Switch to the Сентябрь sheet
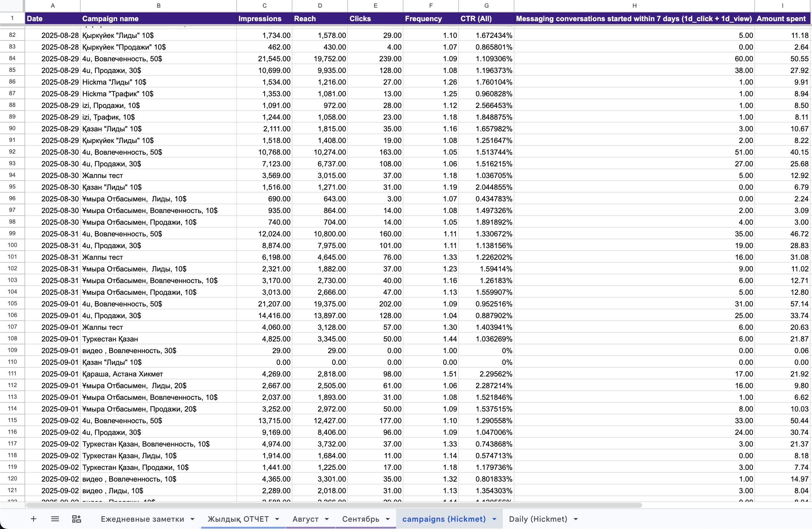The height and width of the screenshot is (529, 812). [361, 519]
